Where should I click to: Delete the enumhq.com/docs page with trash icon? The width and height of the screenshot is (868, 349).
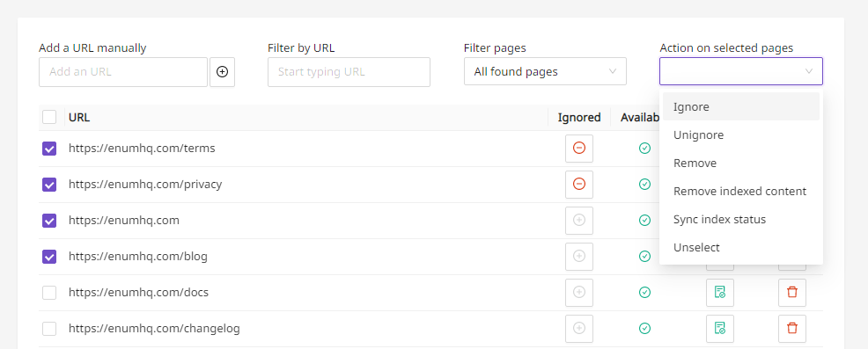click(x=792, y=292)
